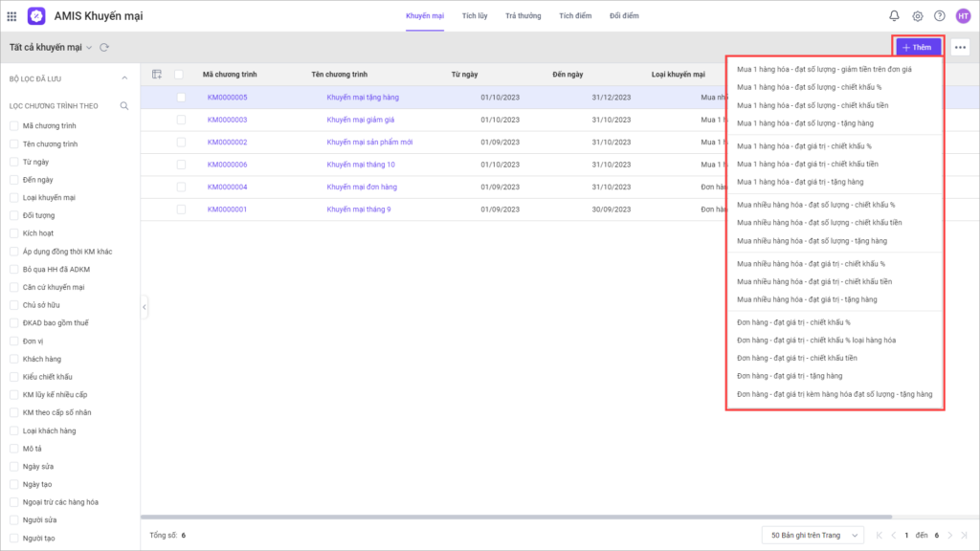Viewport: 980px width, 551px height.
Task: Click the AMIS Khuyến mại logo icon
Action: (x=36, y=16)
